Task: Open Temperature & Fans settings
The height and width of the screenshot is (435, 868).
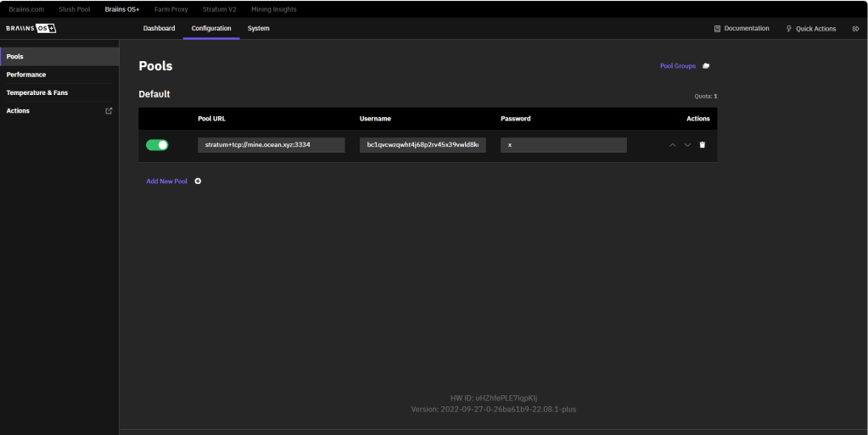Action: point(37,92)
